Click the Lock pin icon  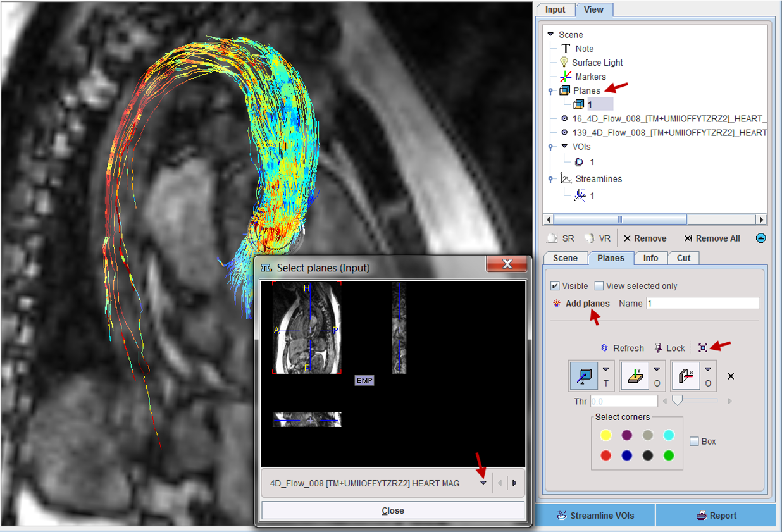point(659,348)
